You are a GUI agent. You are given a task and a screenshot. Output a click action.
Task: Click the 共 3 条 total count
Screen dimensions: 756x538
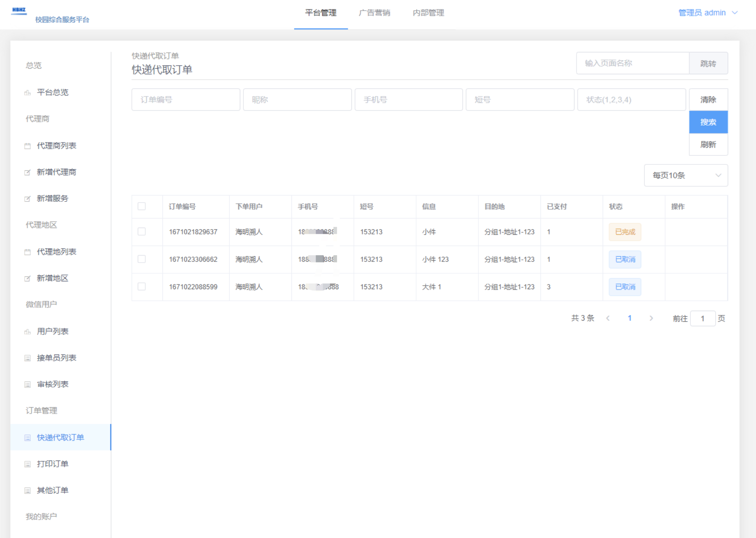[583, 318]
